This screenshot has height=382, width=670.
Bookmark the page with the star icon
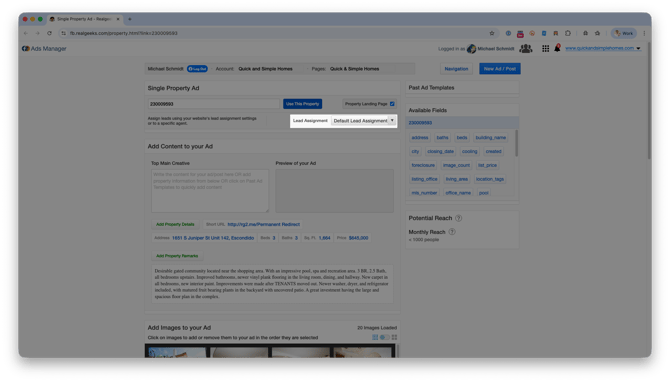(x=492, y=33)
